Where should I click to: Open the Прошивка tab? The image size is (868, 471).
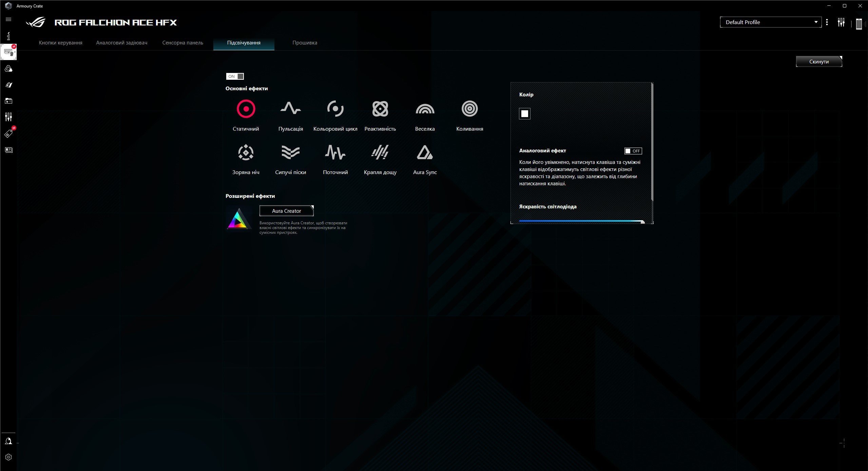(x=305, y=43)
